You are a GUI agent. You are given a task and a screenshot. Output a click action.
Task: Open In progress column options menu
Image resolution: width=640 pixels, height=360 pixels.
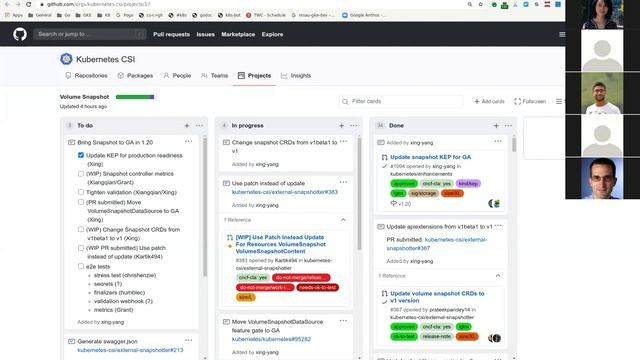click(x=354, y=126)
